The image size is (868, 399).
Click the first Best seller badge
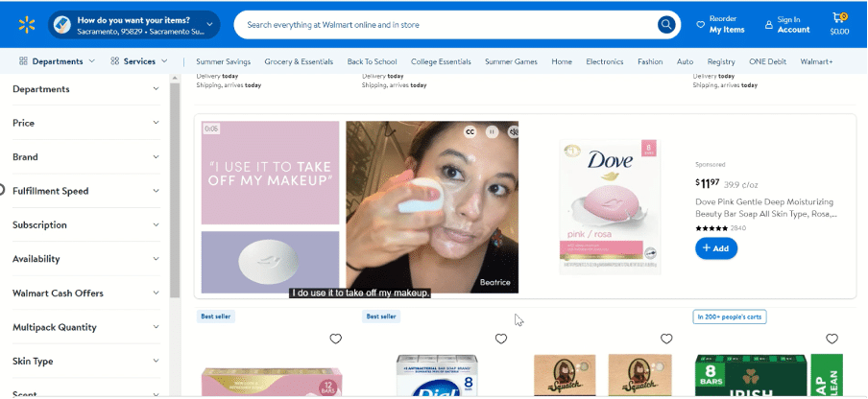[x=215, y=317]
